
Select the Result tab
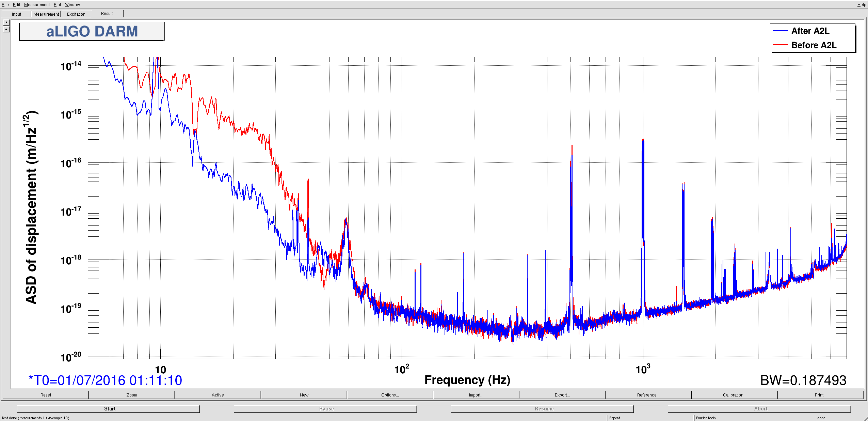coord(107,14)
